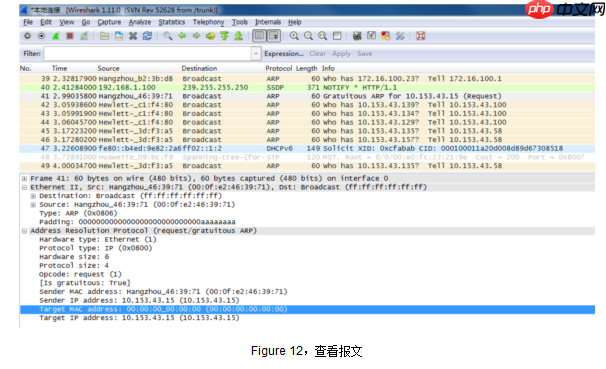This screenshot has height=369, width=606.
Task: Sort by the Time column header
Action: 60,68
